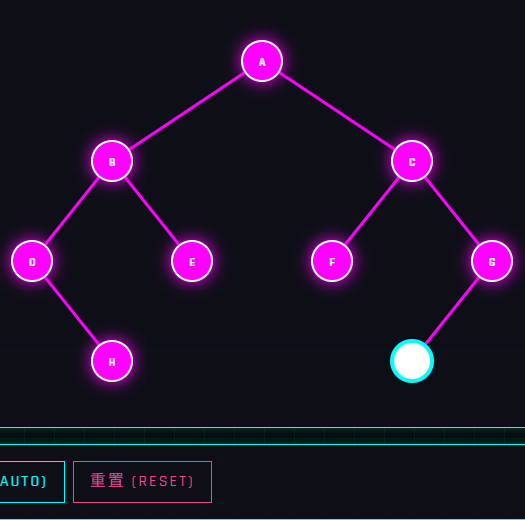Click node D in the tree
This screenshot has height=520, width=525.
click(32, 261)
